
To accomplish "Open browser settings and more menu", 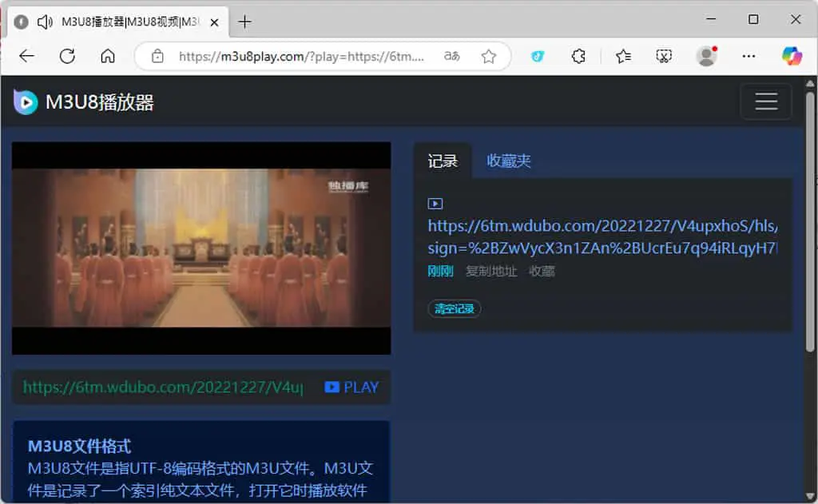I will [749, 56].
